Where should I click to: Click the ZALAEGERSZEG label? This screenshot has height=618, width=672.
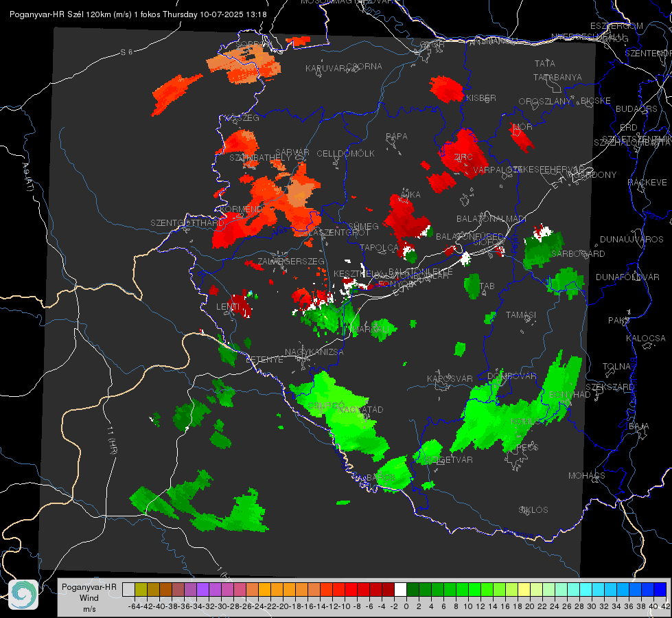click(x=290, y=261)
